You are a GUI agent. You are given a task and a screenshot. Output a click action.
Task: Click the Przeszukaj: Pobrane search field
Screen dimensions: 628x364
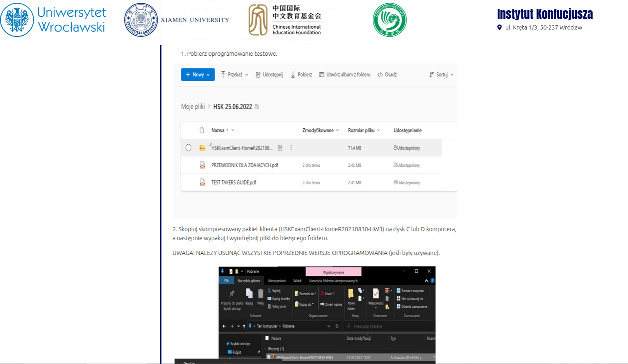pos(389,326)
